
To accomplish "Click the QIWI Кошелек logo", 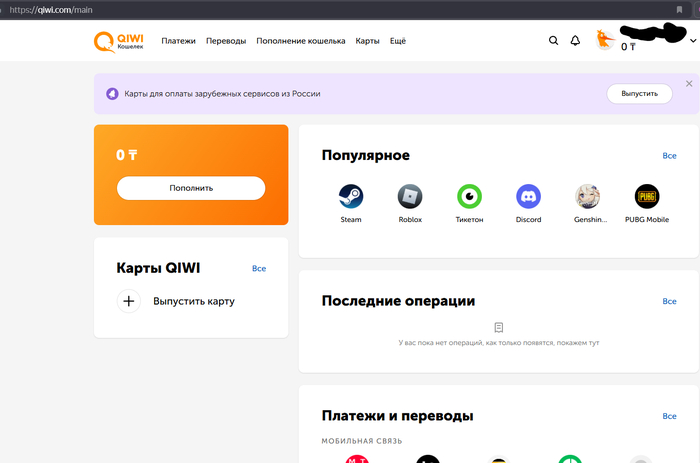I will point(118,41).
